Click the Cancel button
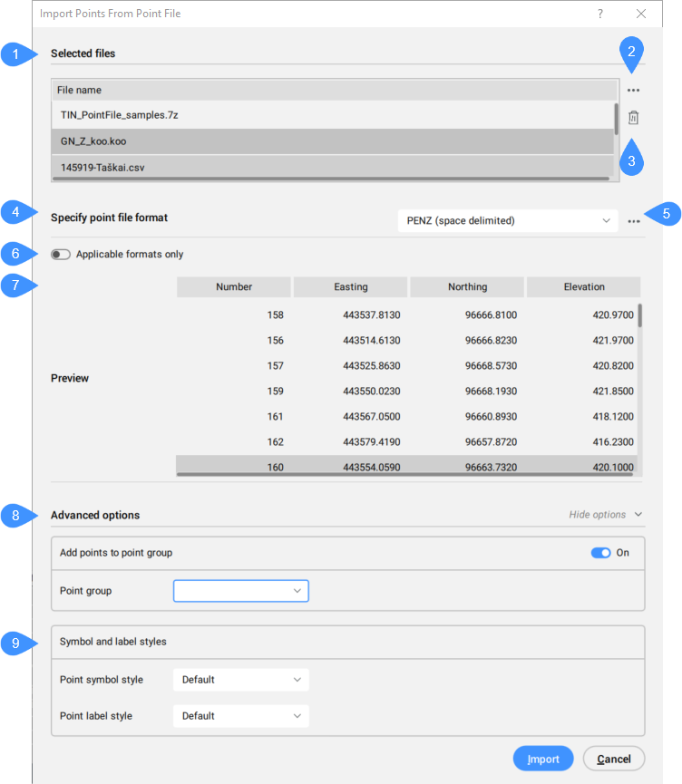This screenshot has height=784, width=682. (614, 759)
